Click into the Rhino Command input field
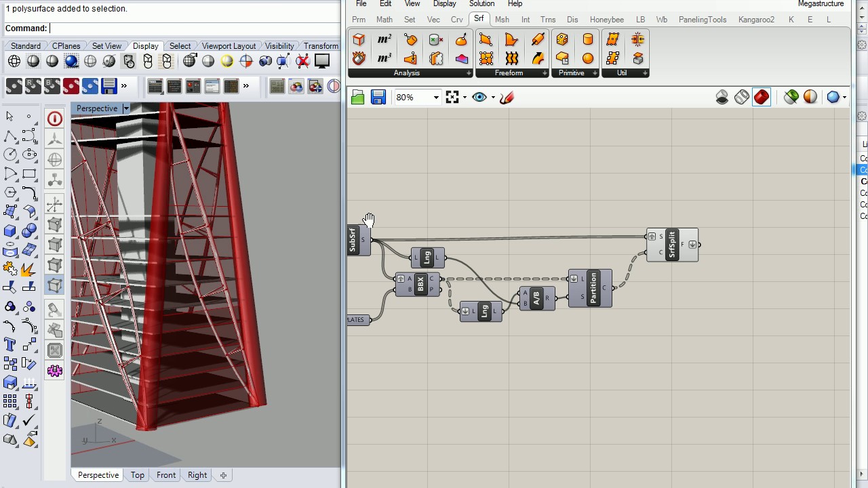The width and height of the screenshot is (868, 488). (x=195, y=28)
